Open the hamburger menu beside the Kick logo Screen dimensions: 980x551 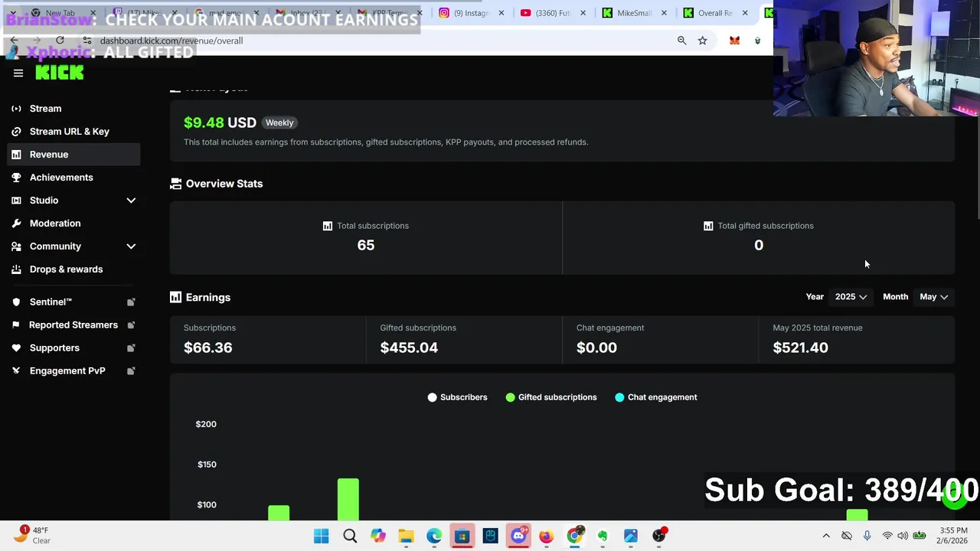pos(18,73)
